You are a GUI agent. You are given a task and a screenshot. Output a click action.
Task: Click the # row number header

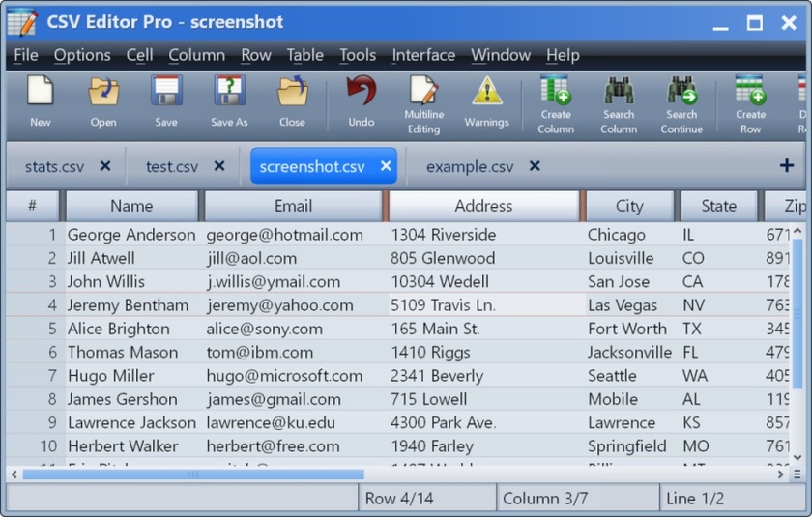(32, 206)
